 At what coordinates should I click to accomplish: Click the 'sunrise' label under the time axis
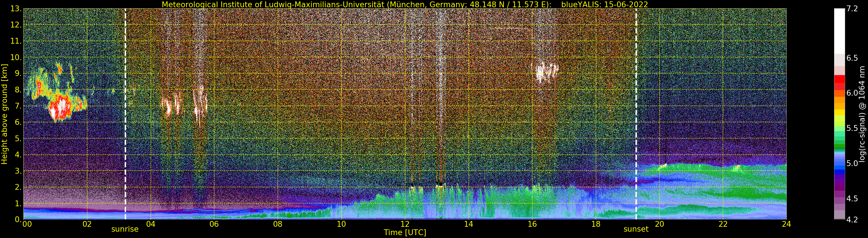[x=125, y=229]
